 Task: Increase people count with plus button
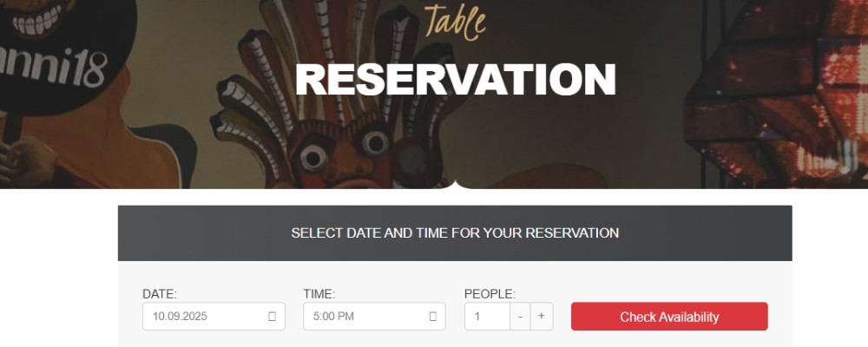tap(541, 316)
